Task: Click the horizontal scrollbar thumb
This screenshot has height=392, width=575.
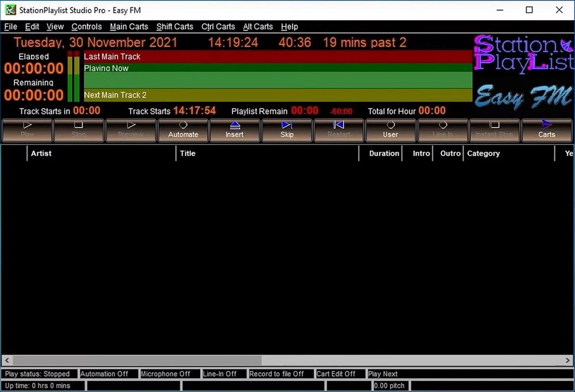Action: point(137,360)
